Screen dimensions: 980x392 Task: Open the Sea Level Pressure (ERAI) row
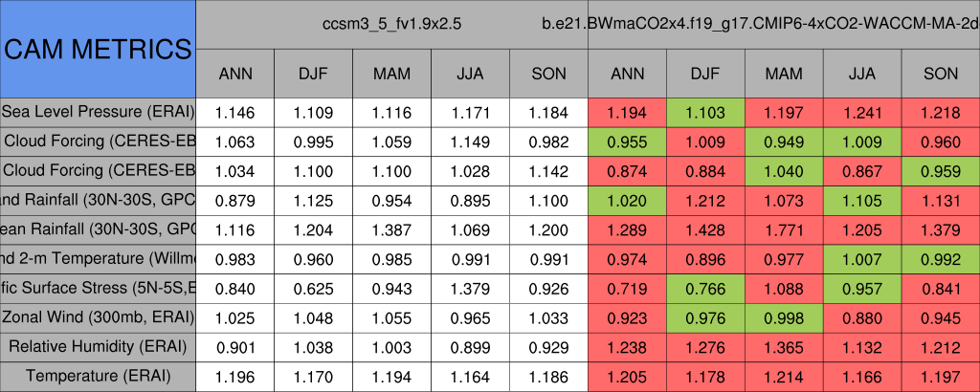[98, 112]
